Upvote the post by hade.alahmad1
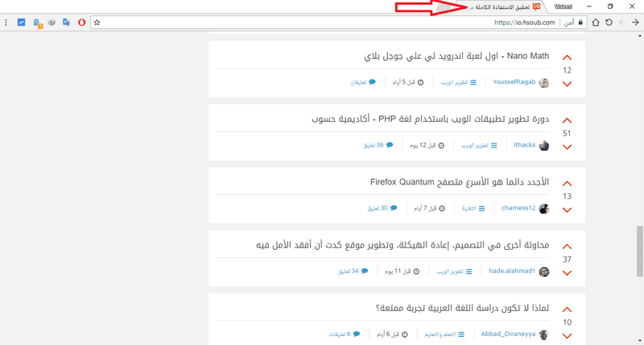The image size is (644, 345). click(567, 247)
